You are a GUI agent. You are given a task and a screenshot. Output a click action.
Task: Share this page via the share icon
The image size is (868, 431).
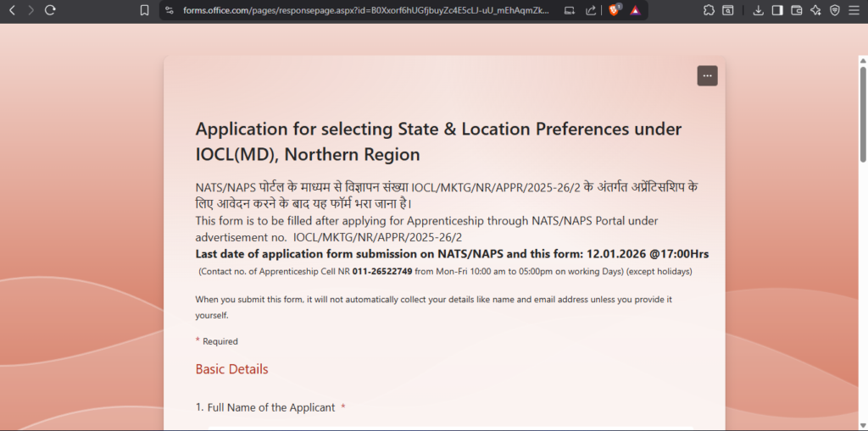pyautogui.click(x=591, y=10)
